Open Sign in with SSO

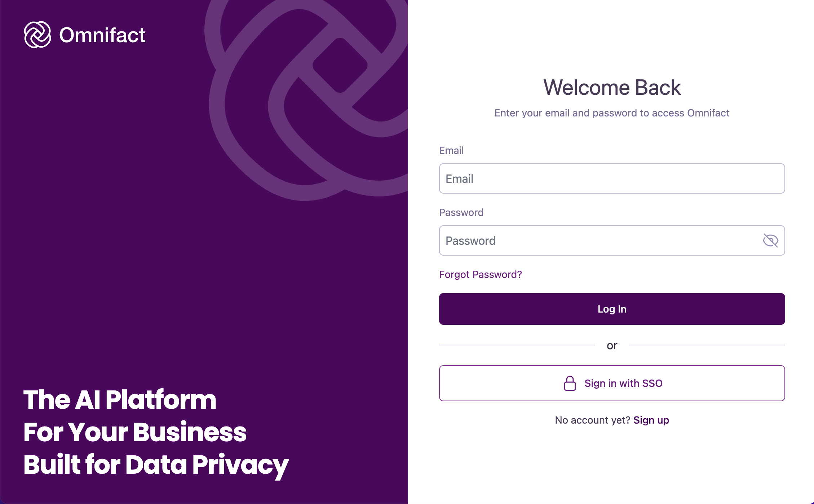point(612,383)
